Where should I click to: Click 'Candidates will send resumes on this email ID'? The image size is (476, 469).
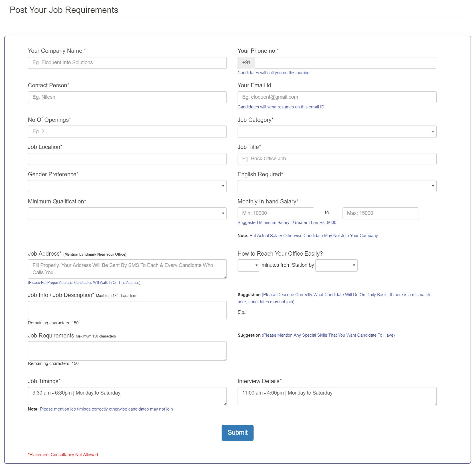point(281,107)
